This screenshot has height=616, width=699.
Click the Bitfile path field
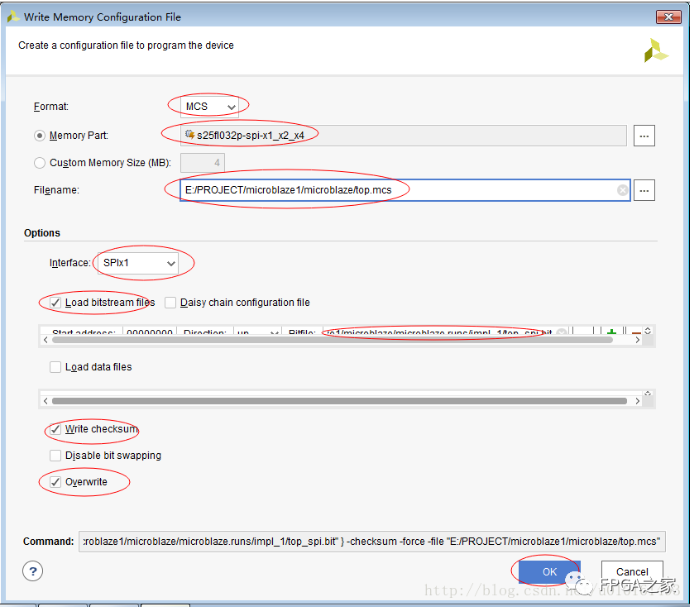pos(445,332)
